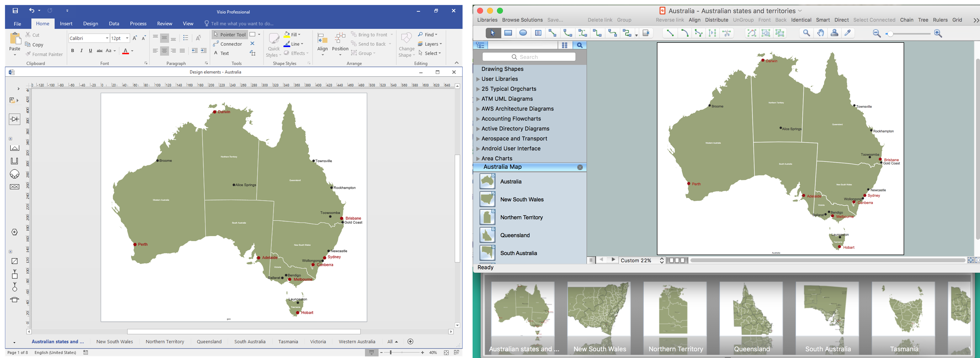Expand the Area Charts library
Image resolution: width=980 pixels, height=358 pixels.
(478, 159)
